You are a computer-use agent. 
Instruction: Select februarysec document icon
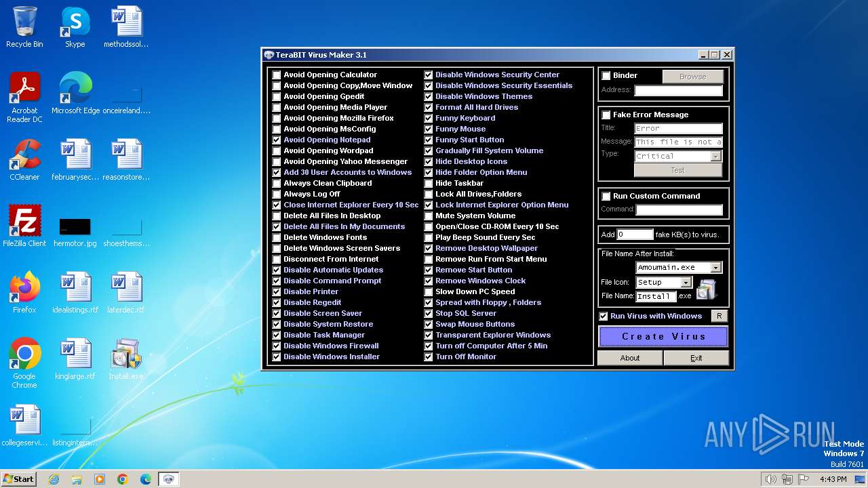pyautogui.click(x=75, y=160)
